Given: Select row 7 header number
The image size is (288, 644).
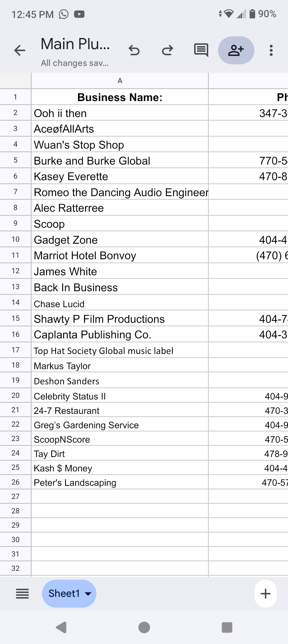Looking at the screenshot, I should (x=16, y=192).
